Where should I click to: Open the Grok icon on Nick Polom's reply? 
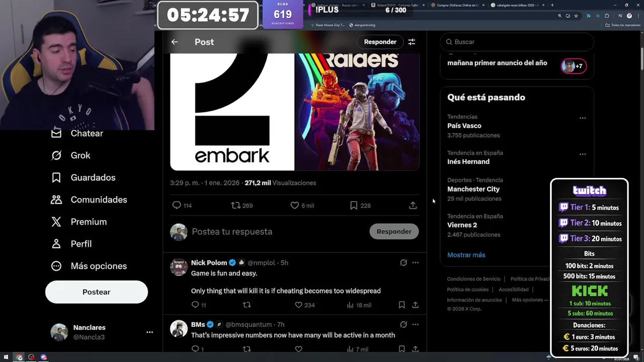click(404, 262)
